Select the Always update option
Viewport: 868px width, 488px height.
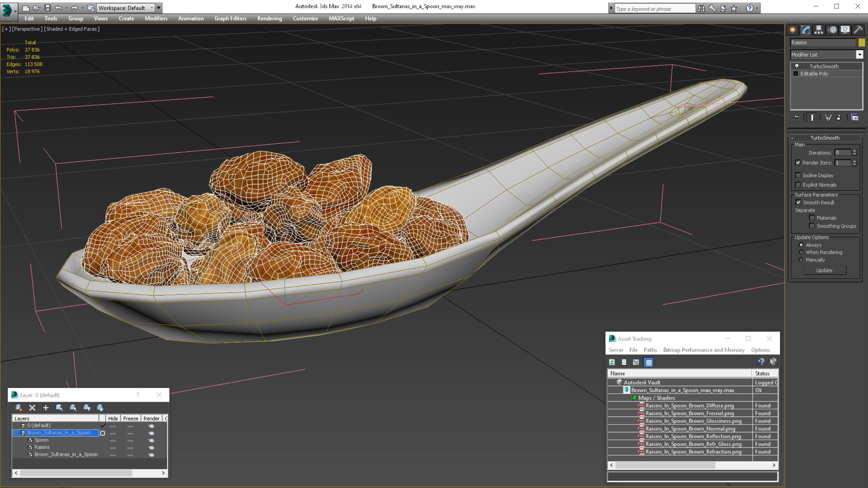pyautogui.click(x=801, y=245)
